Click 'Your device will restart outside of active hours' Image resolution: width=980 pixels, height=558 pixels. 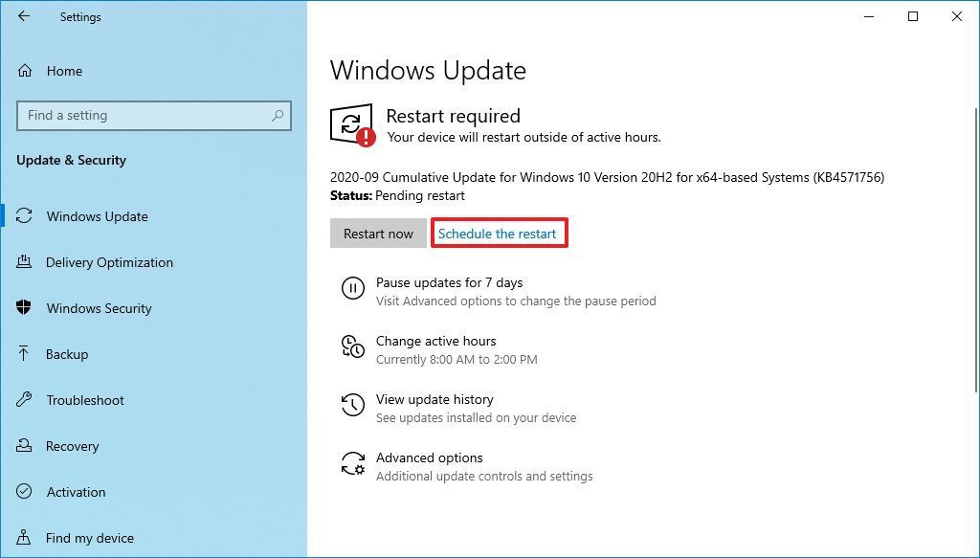point(523,137)
